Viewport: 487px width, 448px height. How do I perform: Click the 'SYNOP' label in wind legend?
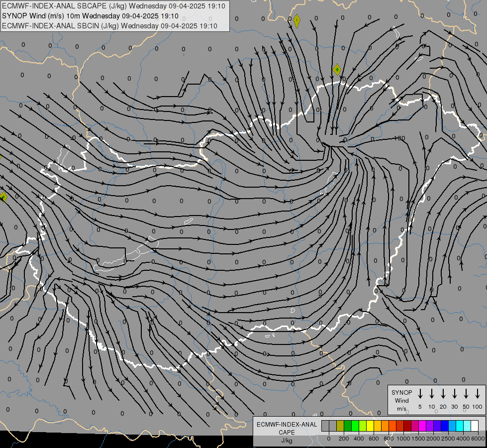tap(401, 392)
